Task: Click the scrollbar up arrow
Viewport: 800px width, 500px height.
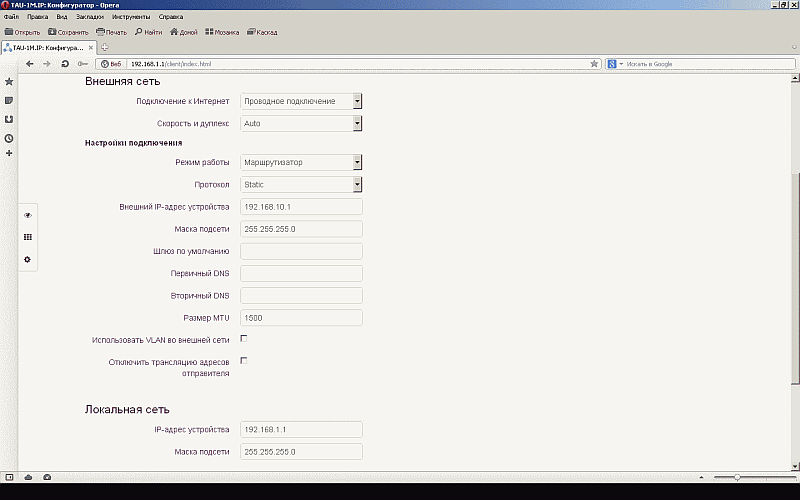Action: 795,79
